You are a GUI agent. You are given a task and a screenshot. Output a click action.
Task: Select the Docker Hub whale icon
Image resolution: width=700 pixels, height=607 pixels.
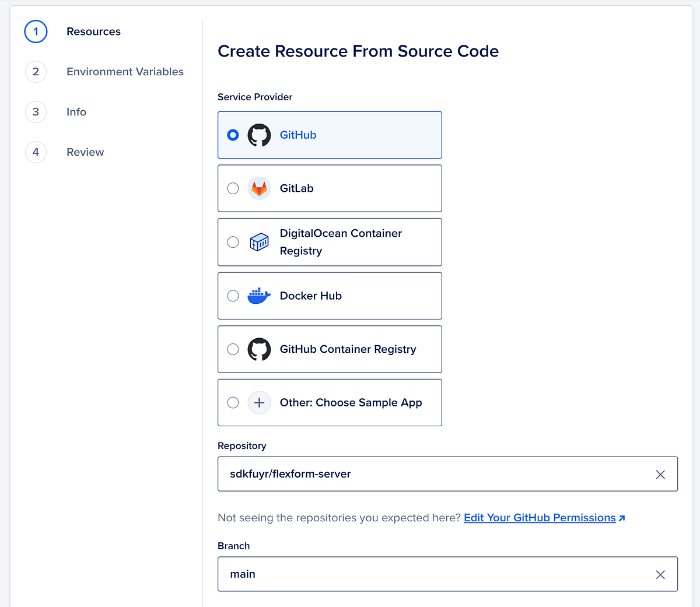[259, 296]
